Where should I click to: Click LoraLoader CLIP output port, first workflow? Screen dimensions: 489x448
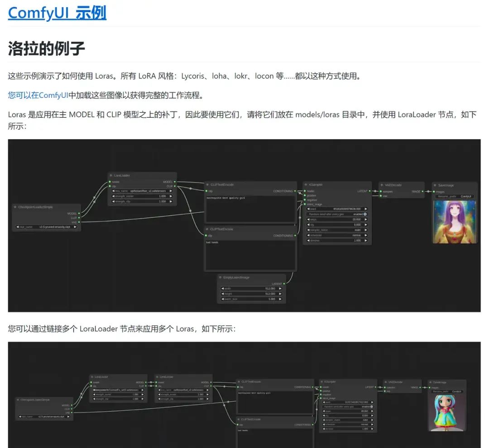(x=175, y=186)
